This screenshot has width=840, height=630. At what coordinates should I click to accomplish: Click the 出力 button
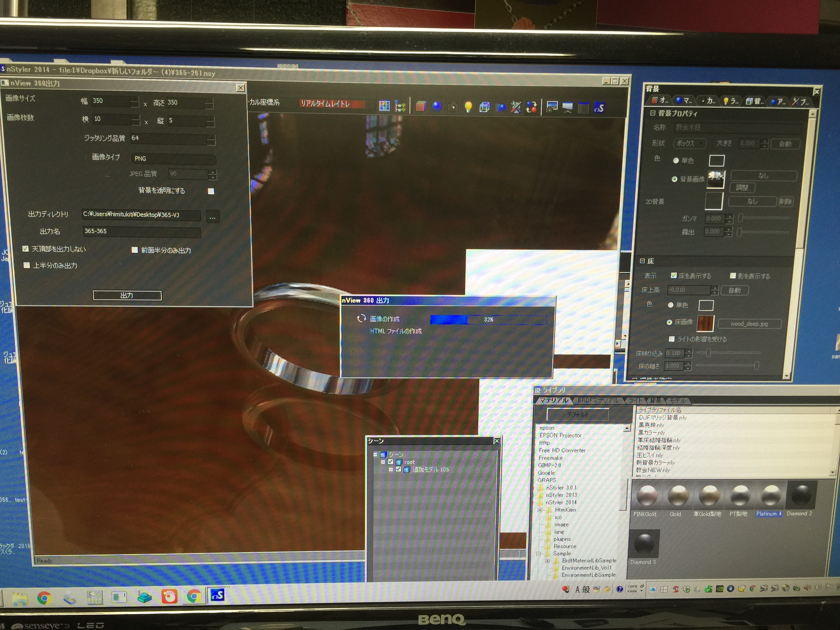pyautogui.click(x=127, y=295)
